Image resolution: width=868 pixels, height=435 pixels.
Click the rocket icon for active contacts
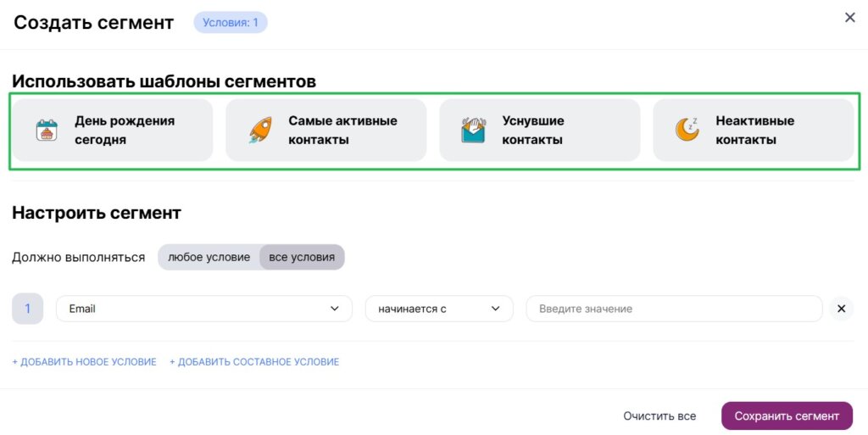coord(259,131)
